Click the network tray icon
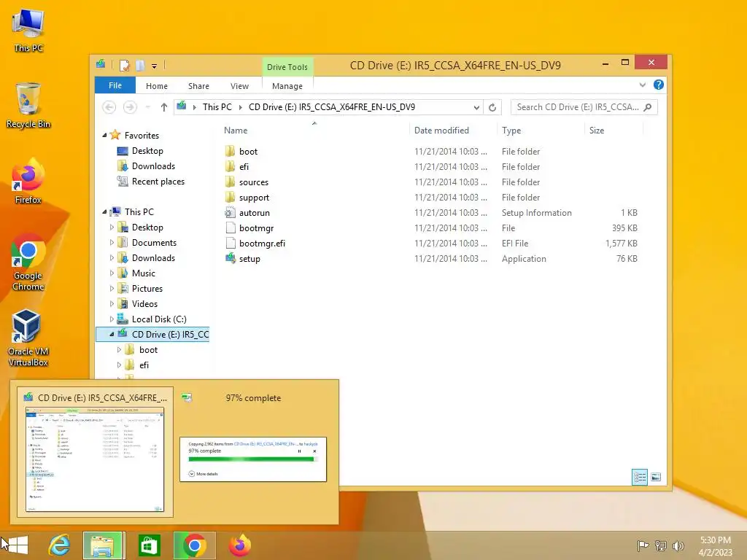 tap(661, 545)
